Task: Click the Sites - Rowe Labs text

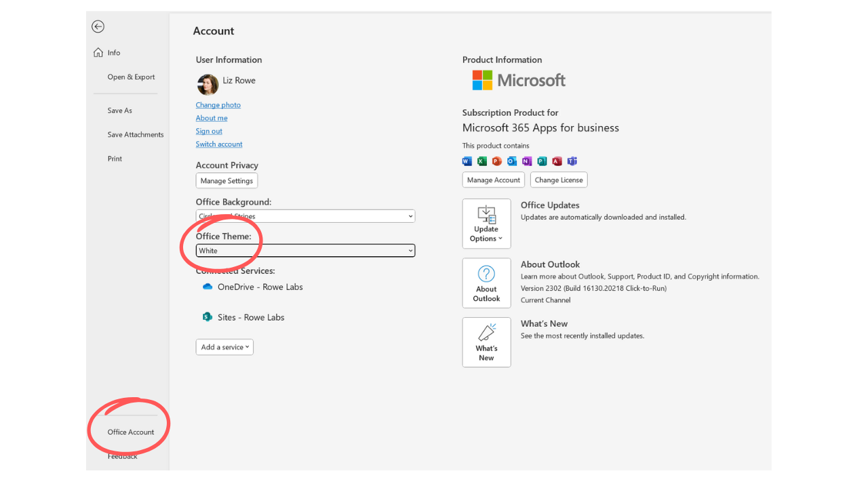Action: [251, 317]
